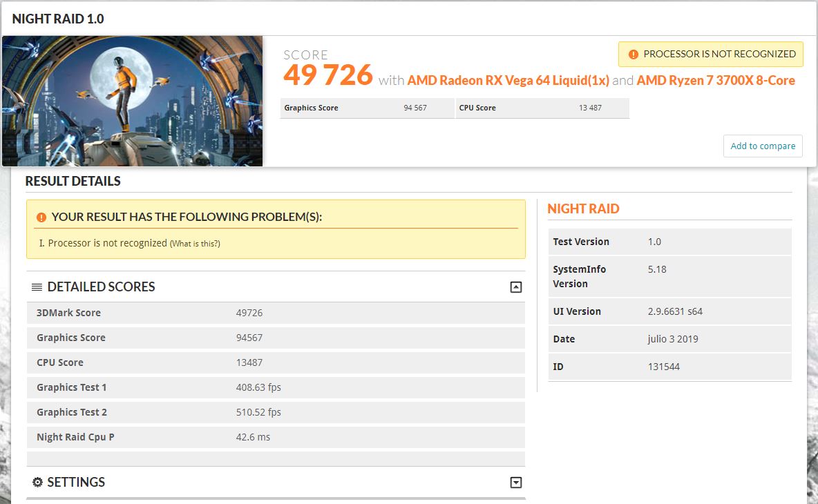Click the SystemInfo Version value 5.18
Image resolution: width=818 pixels, height=504 pixels.
coord(657,269)
